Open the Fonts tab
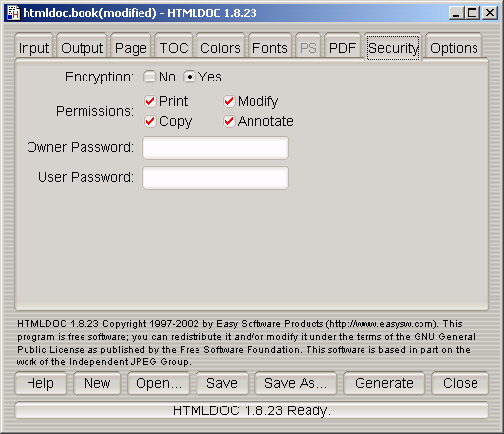The height and width of the screenshot is (434, 504). tap(270, 47)
